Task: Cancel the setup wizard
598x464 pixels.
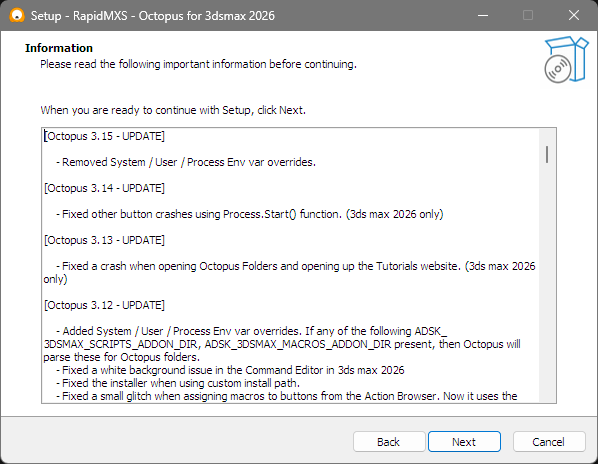Action: pyautogui.click(x=549, y=442)
